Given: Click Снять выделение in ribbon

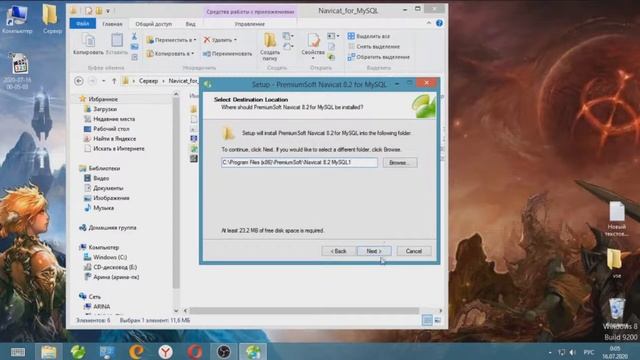Looking at the screenshot, I should point(373,47).
